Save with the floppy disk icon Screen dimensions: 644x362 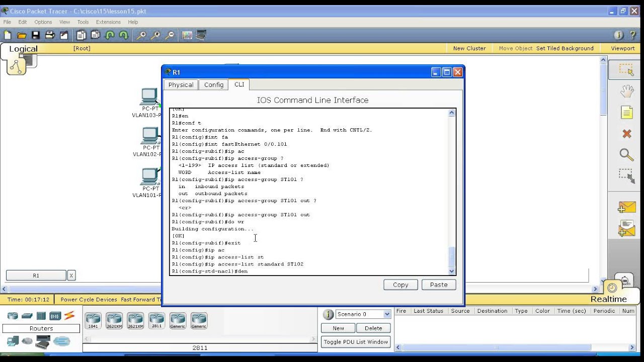click(36, 35)
